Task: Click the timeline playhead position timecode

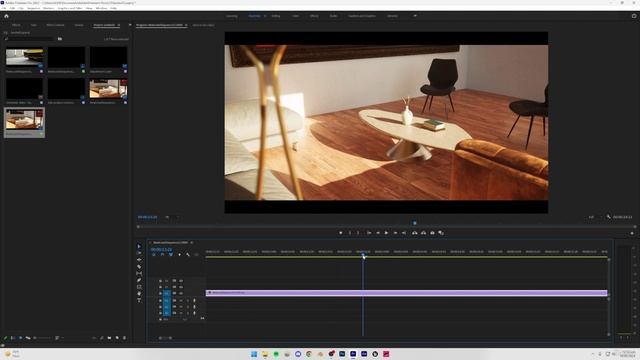Action: point(161,249)
